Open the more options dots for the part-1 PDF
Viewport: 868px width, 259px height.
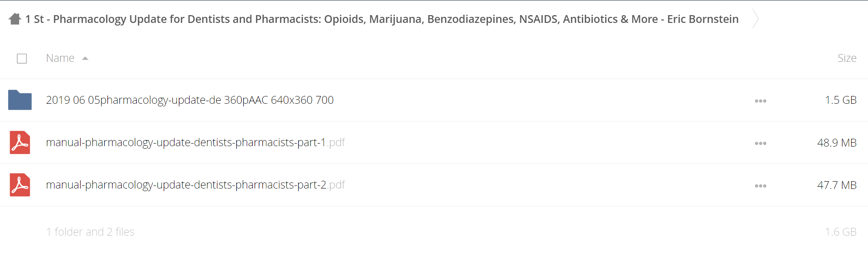pos(761,143)
